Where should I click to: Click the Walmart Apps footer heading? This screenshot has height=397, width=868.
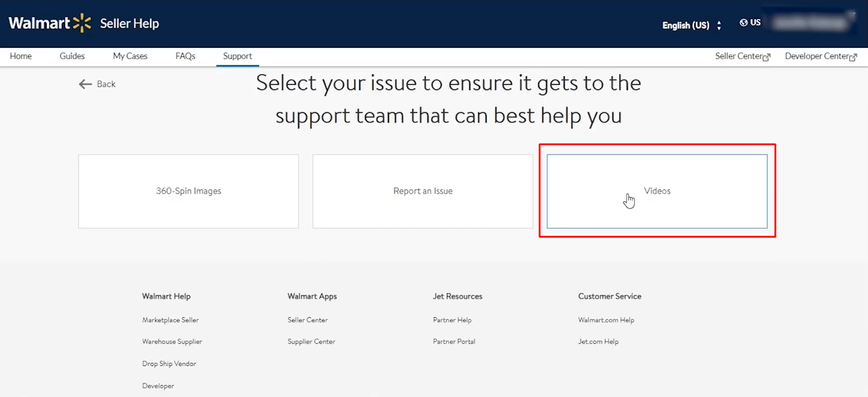[312, 296]
